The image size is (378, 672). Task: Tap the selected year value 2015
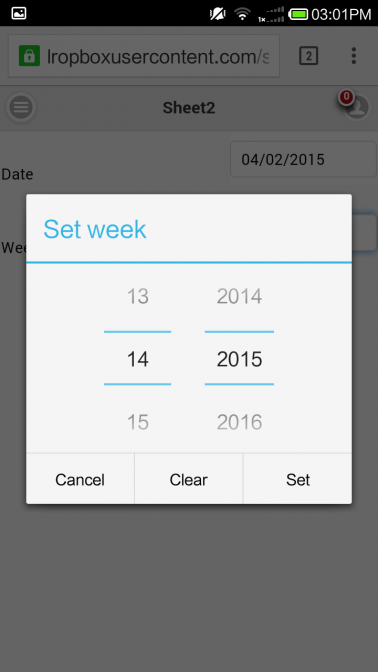pos(239,359)
